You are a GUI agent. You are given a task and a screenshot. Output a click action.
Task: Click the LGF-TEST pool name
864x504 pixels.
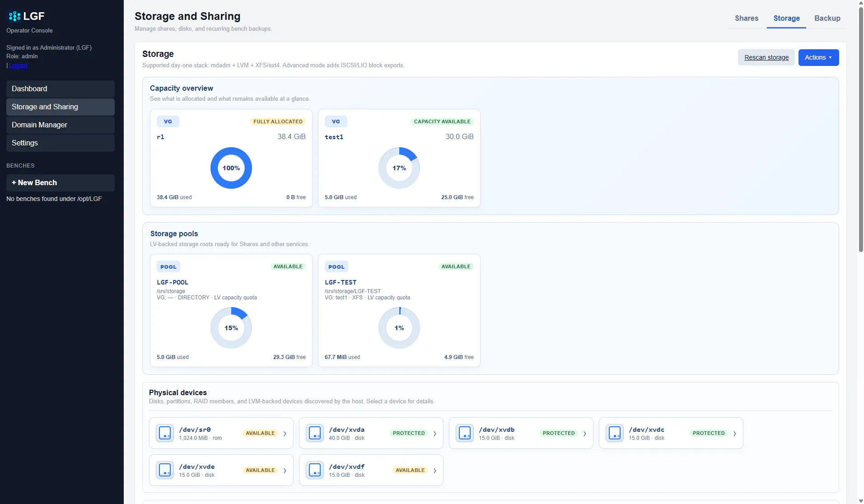click(x=341, y=282)
